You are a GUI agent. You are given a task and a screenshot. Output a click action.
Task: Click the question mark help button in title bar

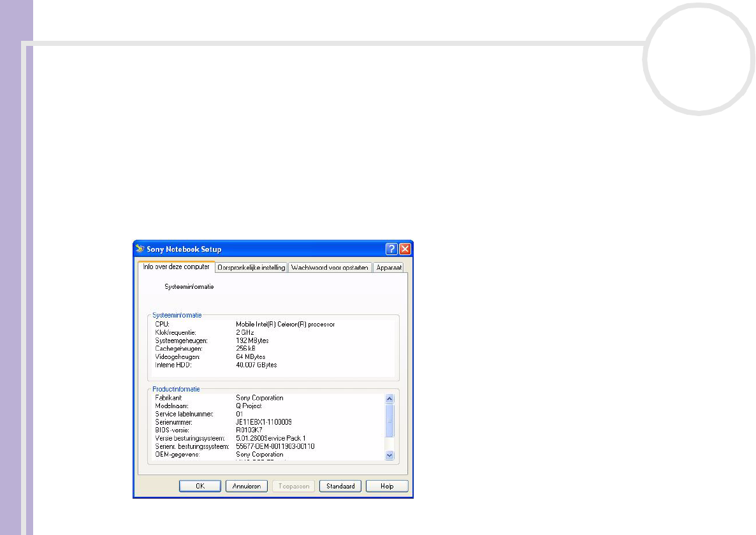point(391,249)
